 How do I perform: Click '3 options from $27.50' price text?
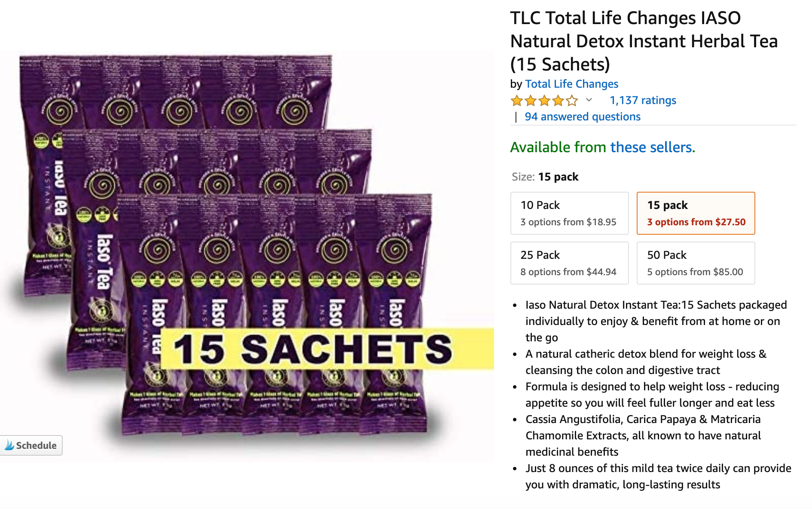(696, 222)
